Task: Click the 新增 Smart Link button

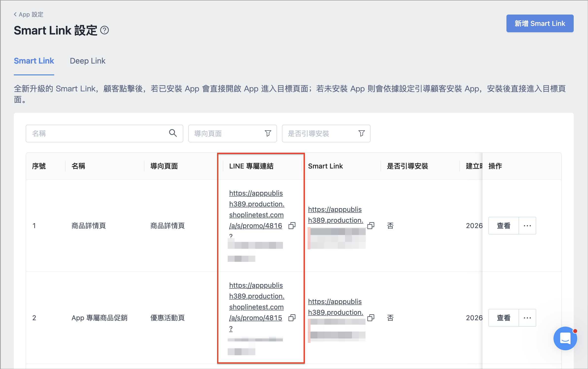Action: point(540,23)
